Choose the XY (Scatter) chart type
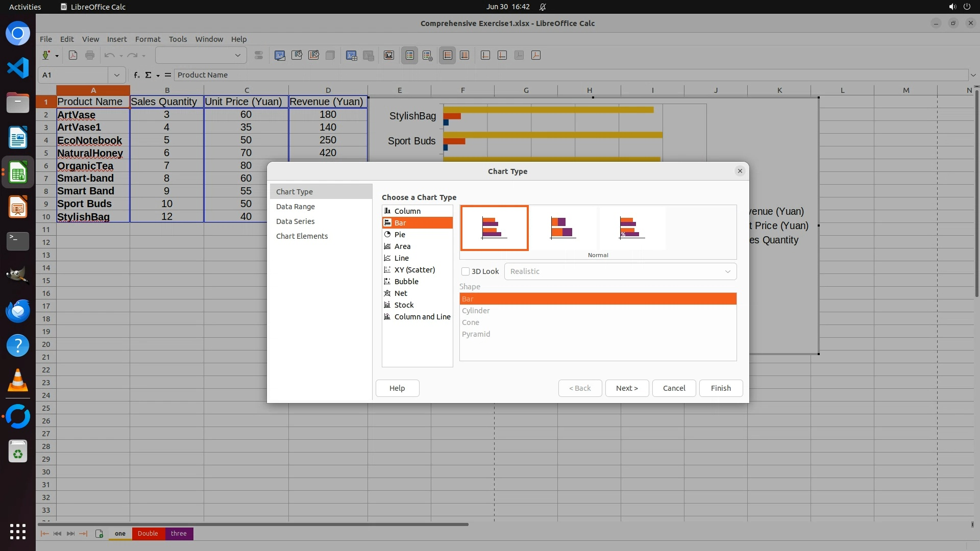980x551 pixels. pos(414,270)
